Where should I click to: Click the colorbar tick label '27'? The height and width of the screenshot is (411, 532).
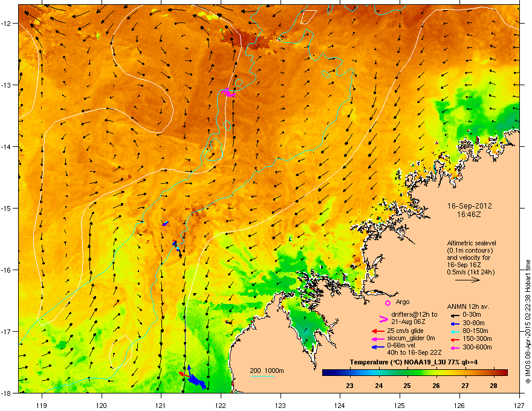click(465, 386)
